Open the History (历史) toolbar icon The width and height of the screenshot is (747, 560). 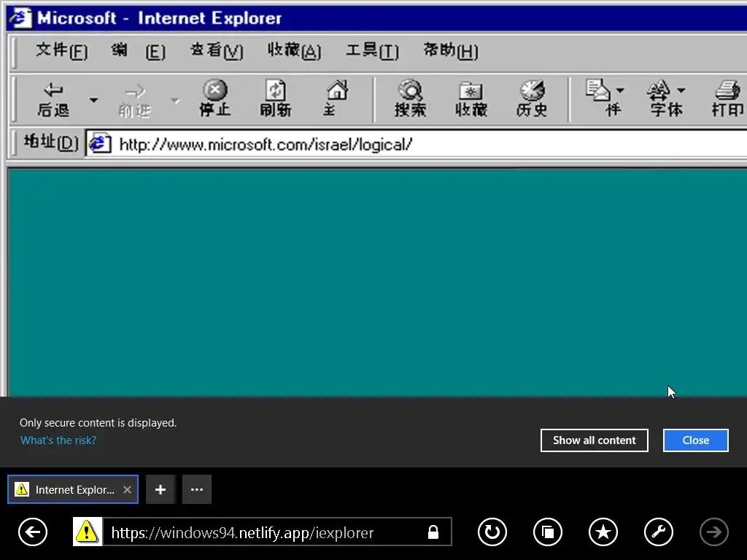click(532, 98)
